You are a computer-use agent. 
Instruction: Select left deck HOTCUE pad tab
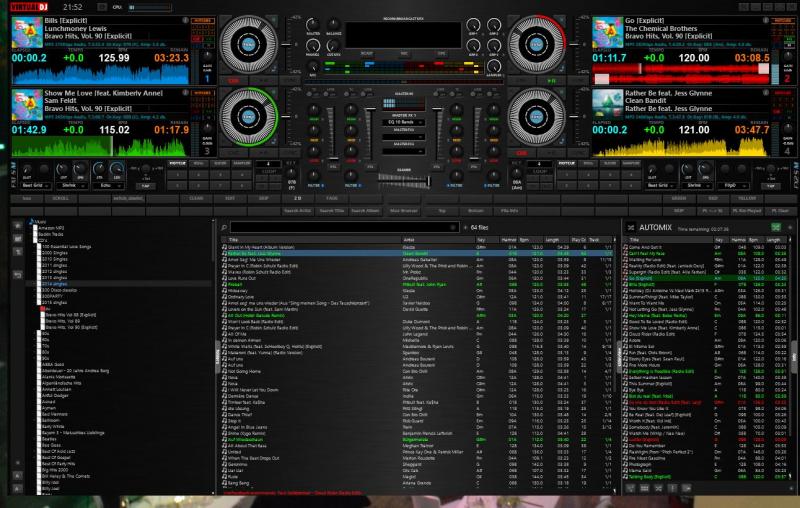pos(177,163)
